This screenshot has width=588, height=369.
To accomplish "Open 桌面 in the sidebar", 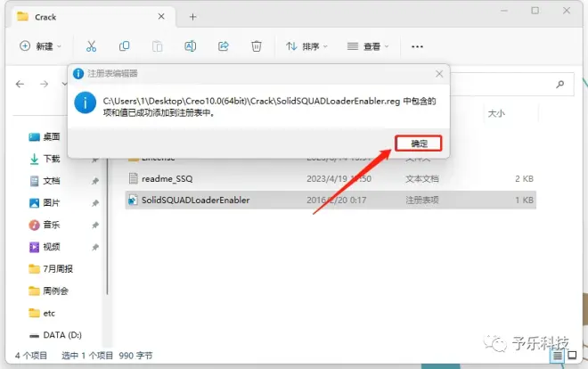I will click(x=45, y=137).
